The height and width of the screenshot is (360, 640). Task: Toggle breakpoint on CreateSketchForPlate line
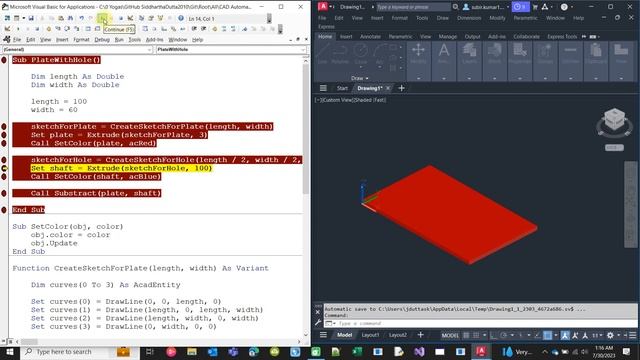point(4,127)
